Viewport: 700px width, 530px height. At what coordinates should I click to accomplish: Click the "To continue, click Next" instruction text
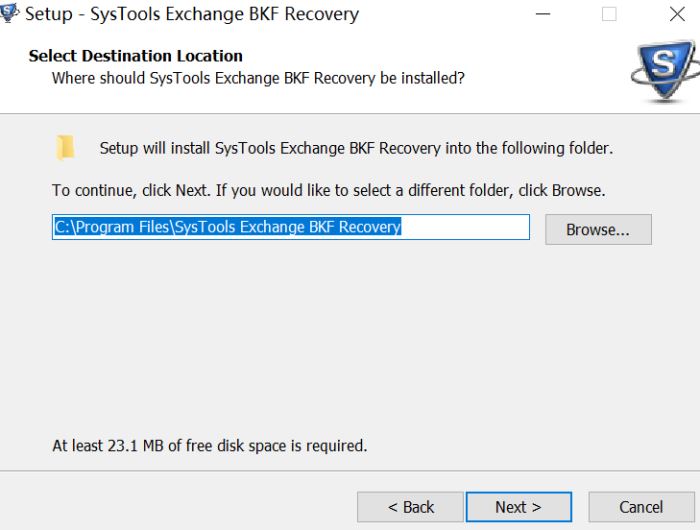pos(329,190)
